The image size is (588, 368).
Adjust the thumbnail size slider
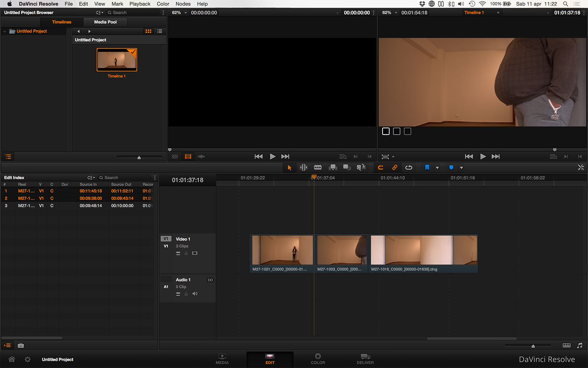(139, 157)
